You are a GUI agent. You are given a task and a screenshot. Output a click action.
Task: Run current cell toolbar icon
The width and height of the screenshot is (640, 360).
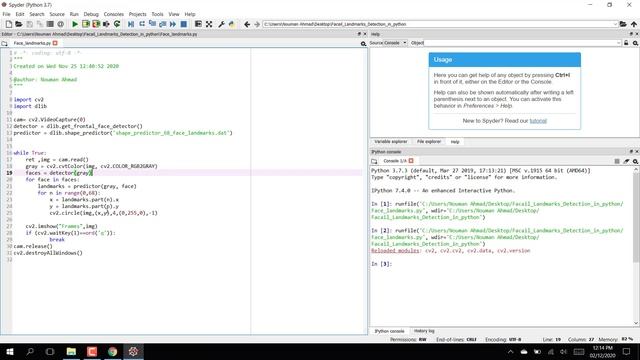pyautogui.click(x=85, y=24)
